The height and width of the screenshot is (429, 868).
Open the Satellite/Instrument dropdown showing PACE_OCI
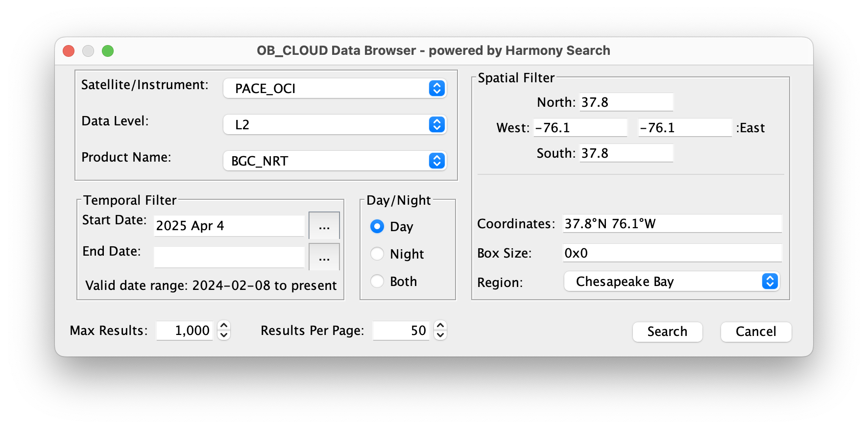coord(335,89)
